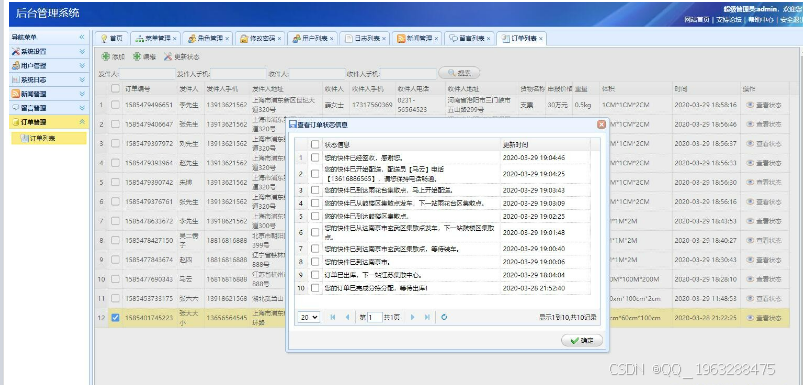View status of order 1585479496651
The height and width of the screenshot is (385, 803).
tap(764, 105)
